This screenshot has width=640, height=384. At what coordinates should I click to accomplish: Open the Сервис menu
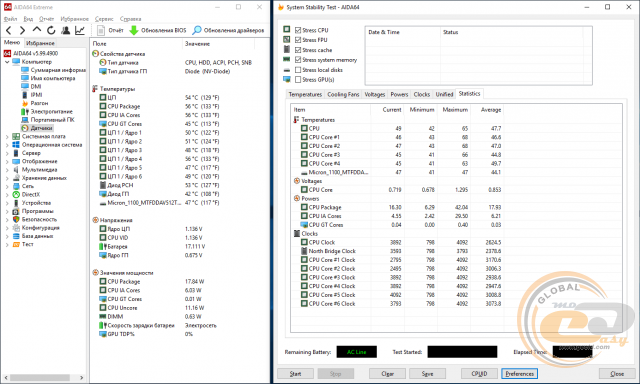104,19
